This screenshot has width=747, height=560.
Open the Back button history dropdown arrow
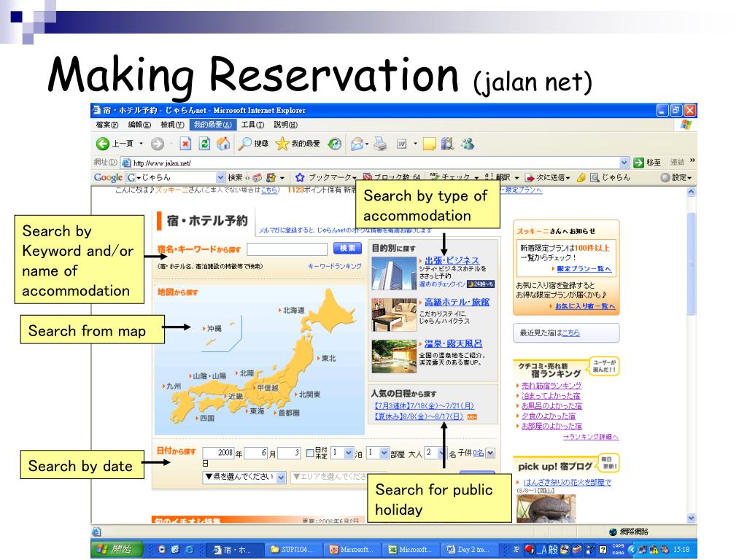pyautogui.click(x=141, y=144)
